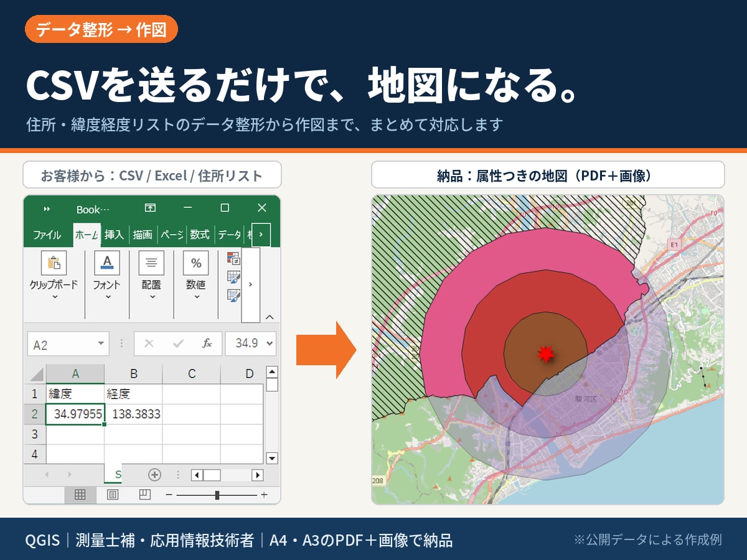
Task: Select cell with value 138.3833
Action: point(133,414)
